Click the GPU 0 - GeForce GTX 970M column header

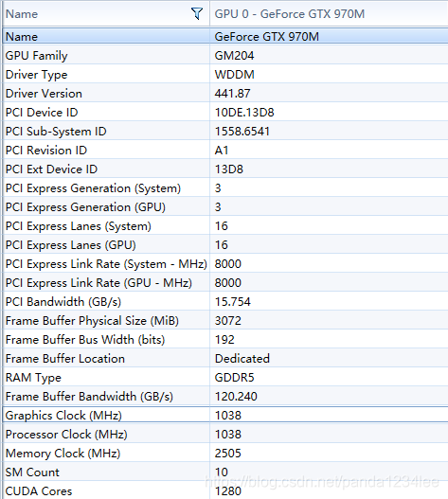(329, 13)
